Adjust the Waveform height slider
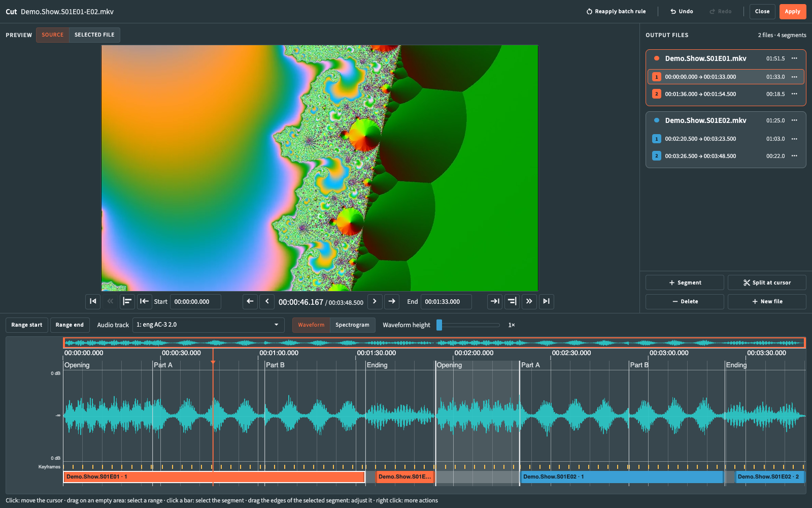 (x=468, y=325)
